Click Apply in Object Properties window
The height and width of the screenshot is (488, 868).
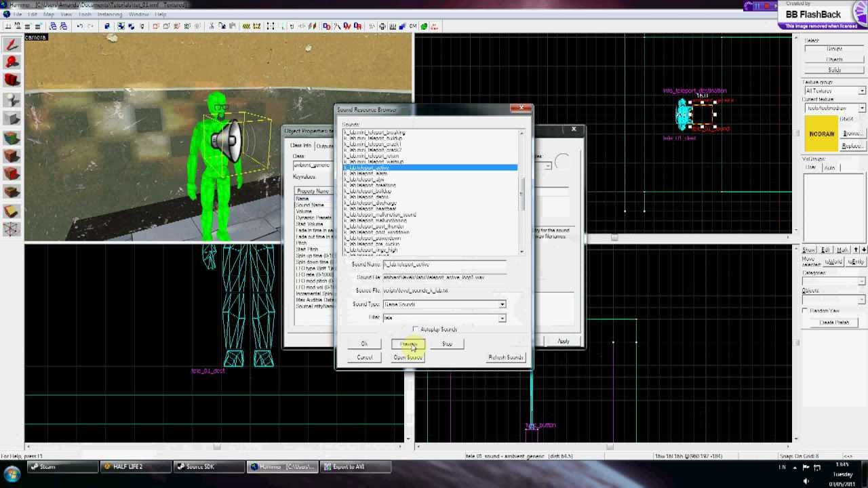(x=563, y=342)
